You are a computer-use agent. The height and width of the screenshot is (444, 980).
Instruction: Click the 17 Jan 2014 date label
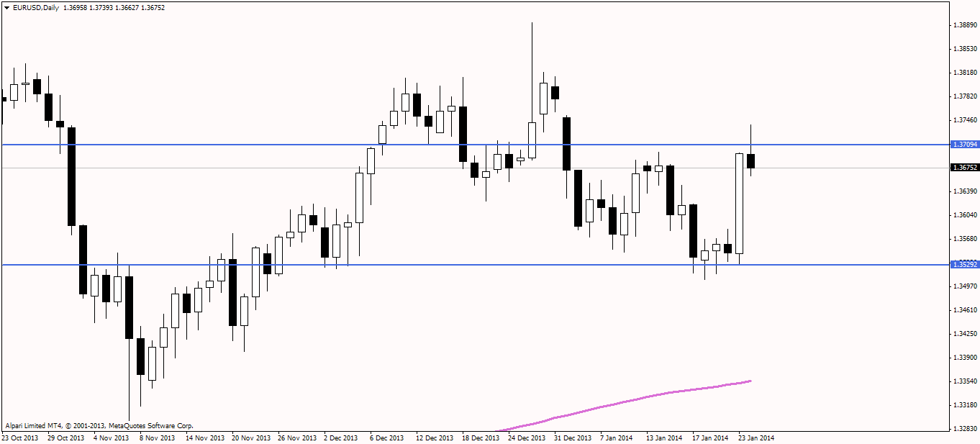(710, 438)
